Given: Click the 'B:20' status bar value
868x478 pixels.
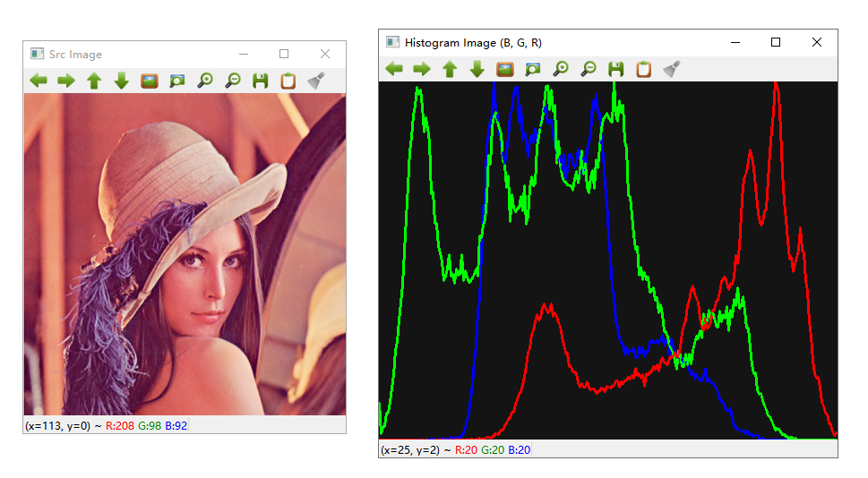Looking at the screenshot, I should 520,449.
